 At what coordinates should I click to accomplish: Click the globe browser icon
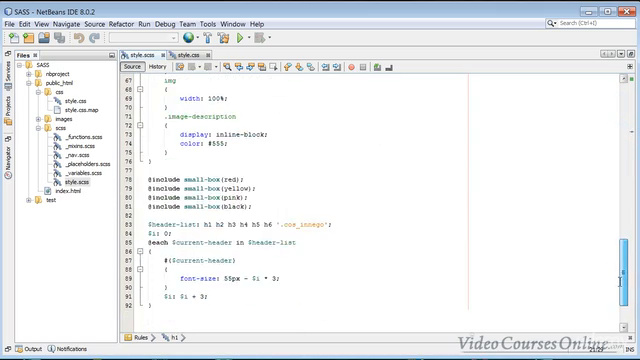pos(188,38)
